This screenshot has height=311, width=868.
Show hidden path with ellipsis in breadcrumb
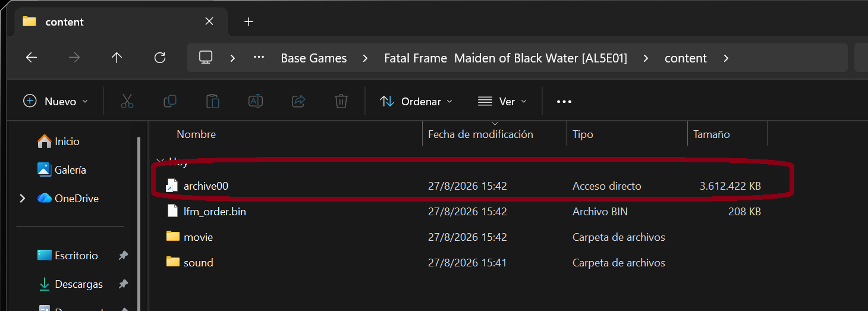click(x=259, y=58)
